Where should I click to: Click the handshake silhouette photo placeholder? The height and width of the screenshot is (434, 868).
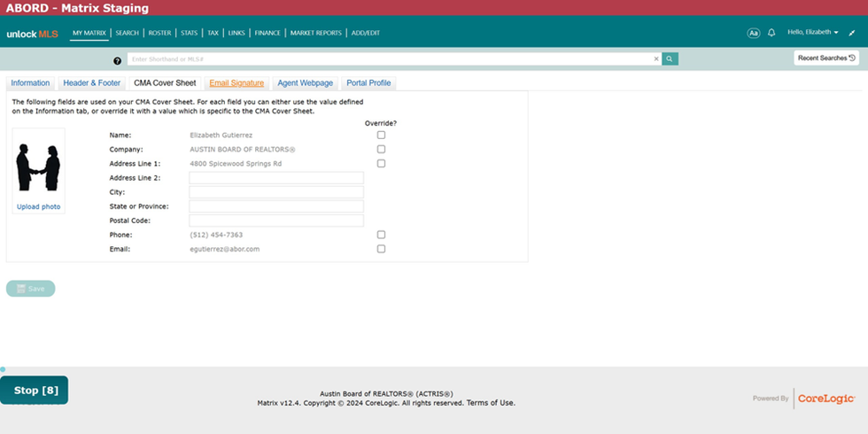[x=38, y=167]
